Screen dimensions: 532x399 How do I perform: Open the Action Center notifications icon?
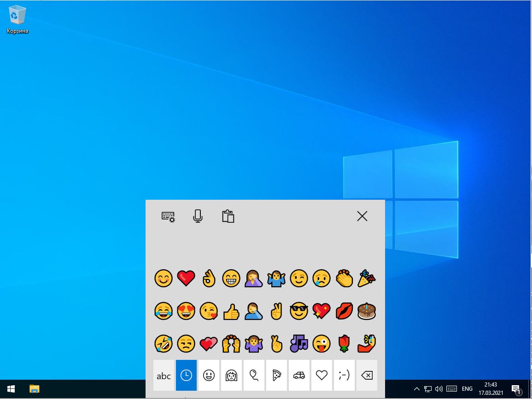click(516, 389)
